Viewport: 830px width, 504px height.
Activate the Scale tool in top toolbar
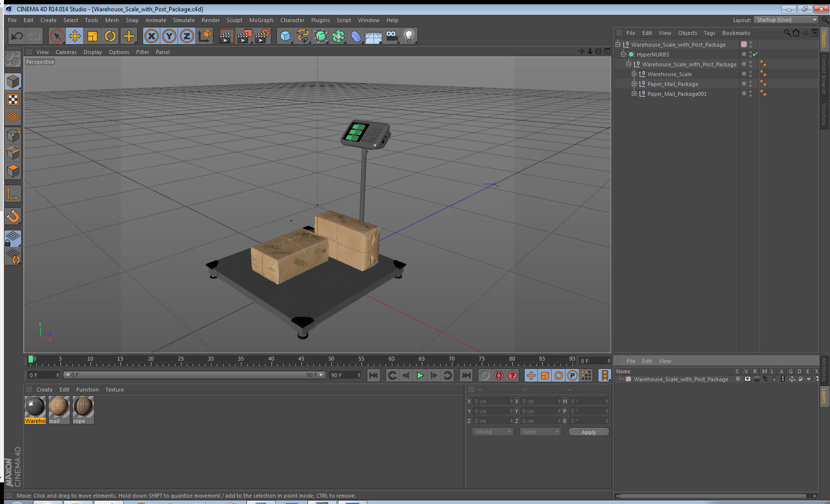click(92, 36)
